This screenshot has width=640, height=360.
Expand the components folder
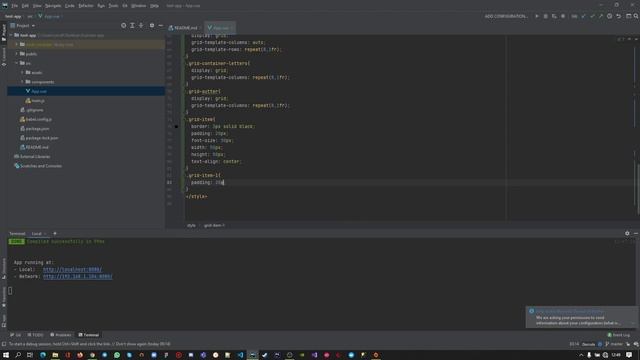coord(22,82)
